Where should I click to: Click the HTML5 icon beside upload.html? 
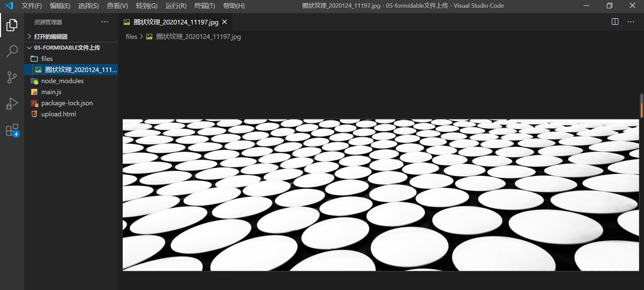pos(34,114)
